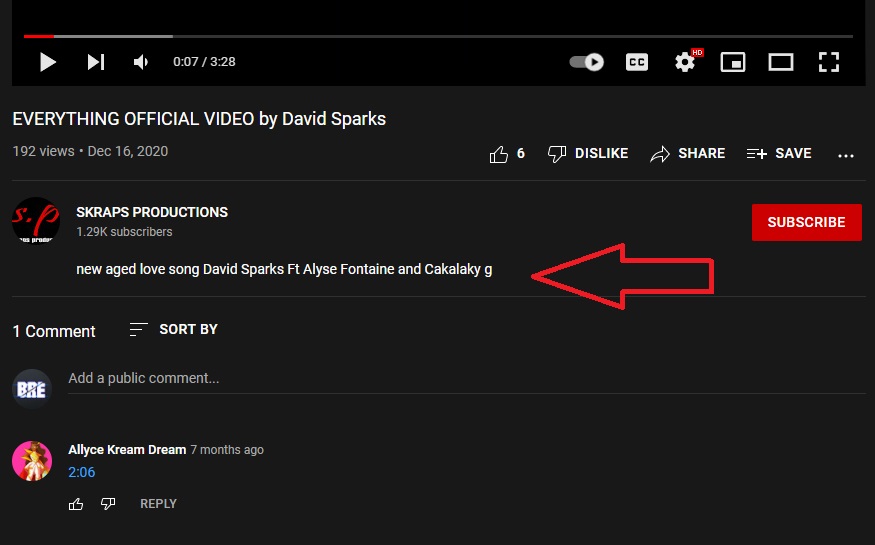Activate the miniplayer icon
Image resolution: width=875 pixels, height=545 pixels.
(733, 62)
